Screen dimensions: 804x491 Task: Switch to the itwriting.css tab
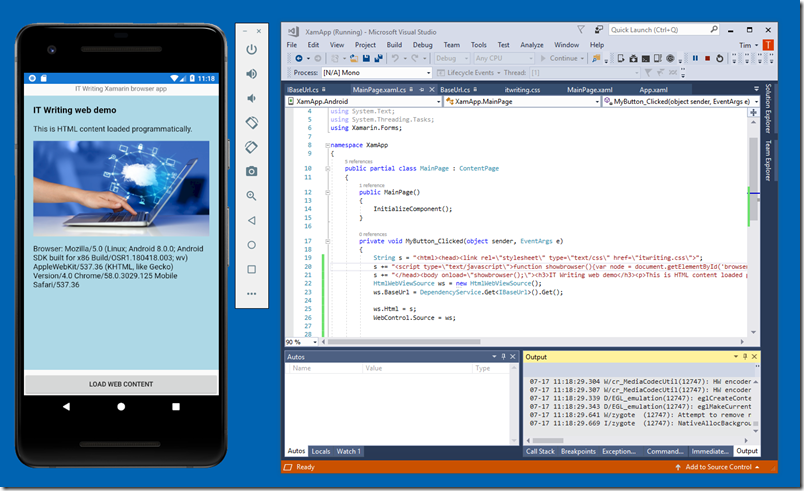pos(522,90)
